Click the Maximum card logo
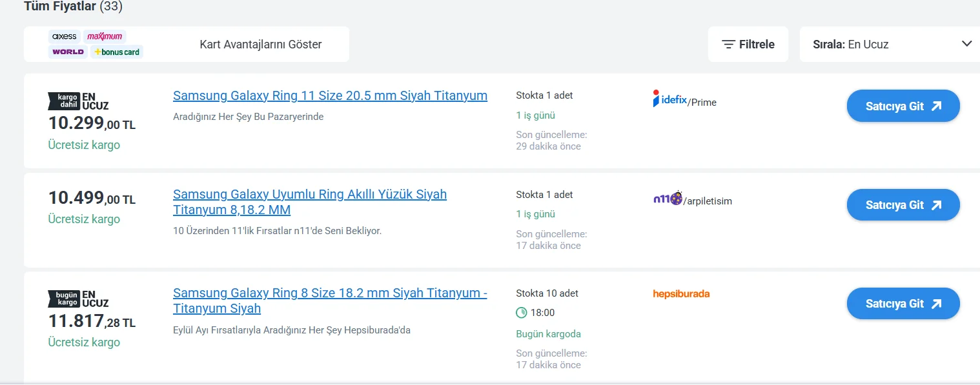The width and height of the screenshot is (980, 385). pyautogui.click(x=105, y=37)
